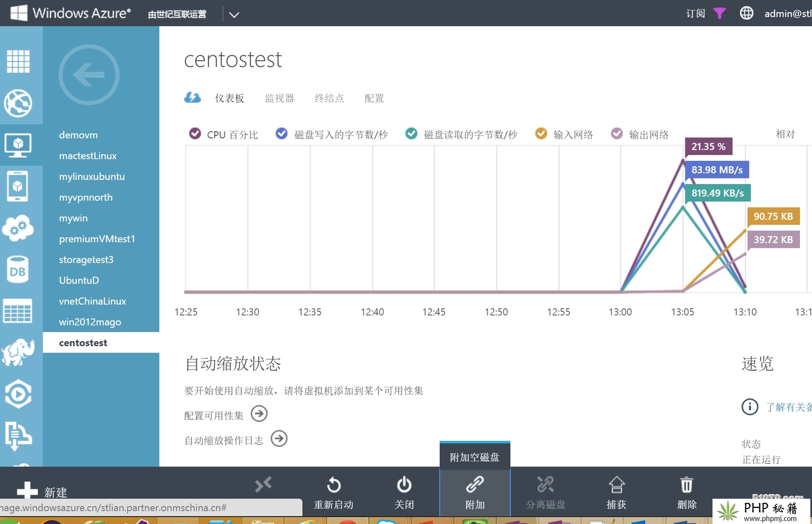The width and height of the screenshot is (812, 524).
Task: Click the 90.75 KB network in label
Action: click(x=773, y=216)
